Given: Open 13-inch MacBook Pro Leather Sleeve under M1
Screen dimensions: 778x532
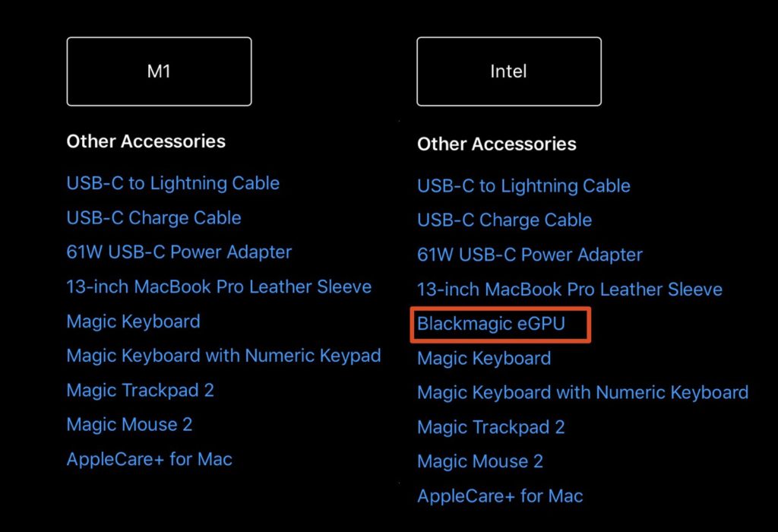Looking at the screenshot, I should pyautogui.click(x=219, y=287).
